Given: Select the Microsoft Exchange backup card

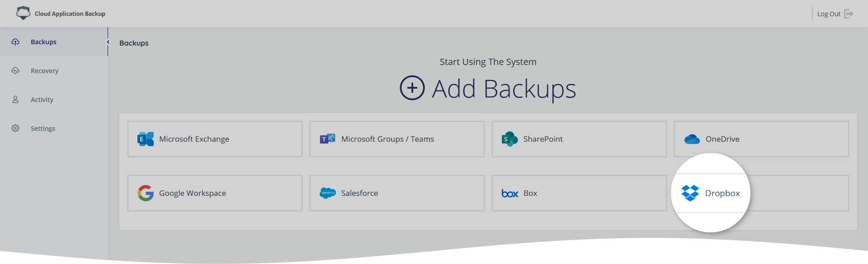Looking at the screenshot, I should coord(215,139).
